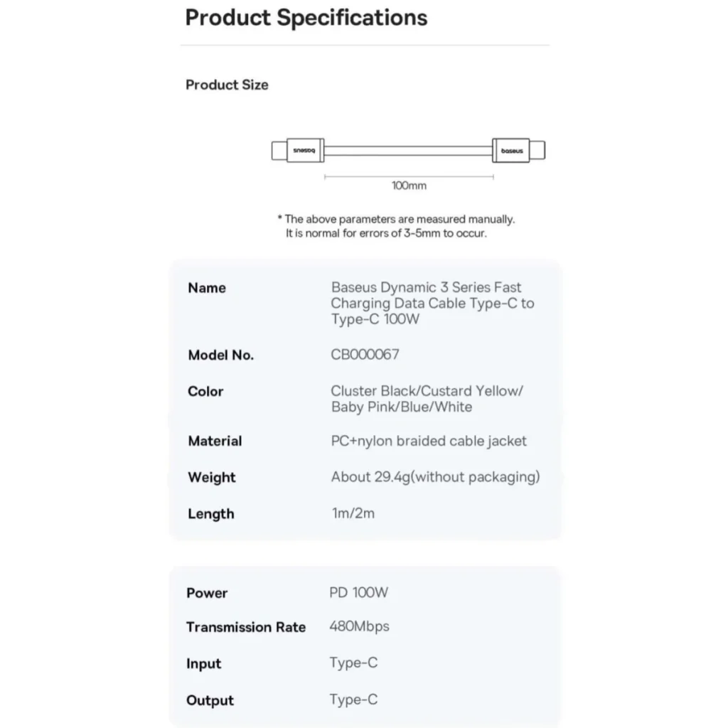Click the PD 100W power value
The width and height of the screenshot is (728, 728).
[x=358, y=593]
